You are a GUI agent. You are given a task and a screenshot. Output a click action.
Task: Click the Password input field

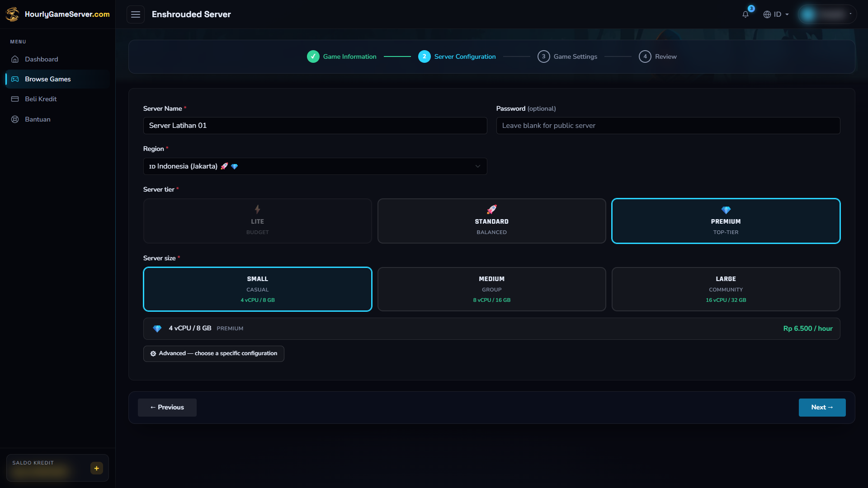pyautogui.click(x=668, y=126)
